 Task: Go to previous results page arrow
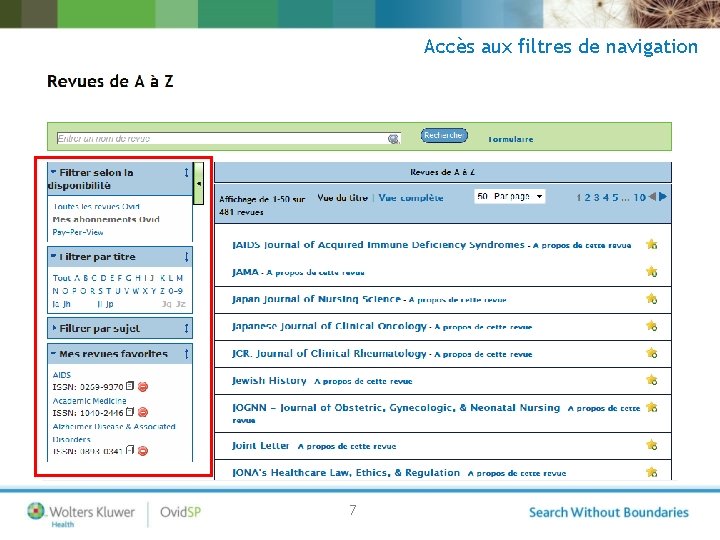click(x=652, y=197)
